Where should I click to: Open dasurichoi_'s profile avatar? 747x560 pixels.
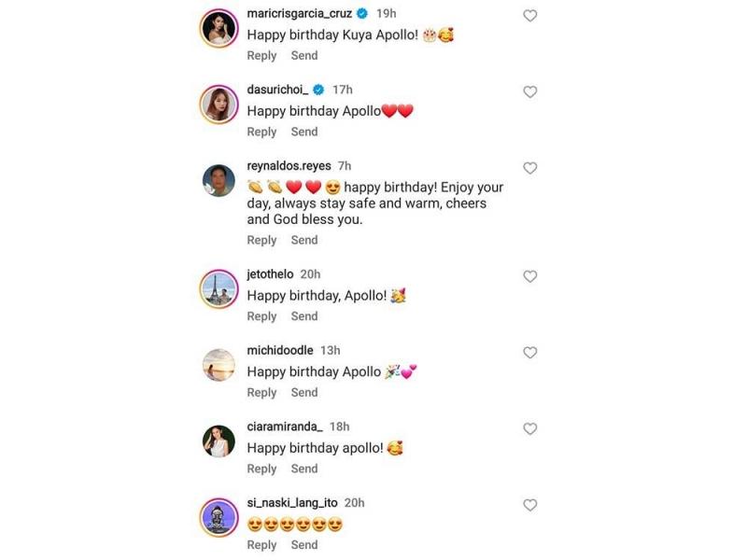click(219, 104)
